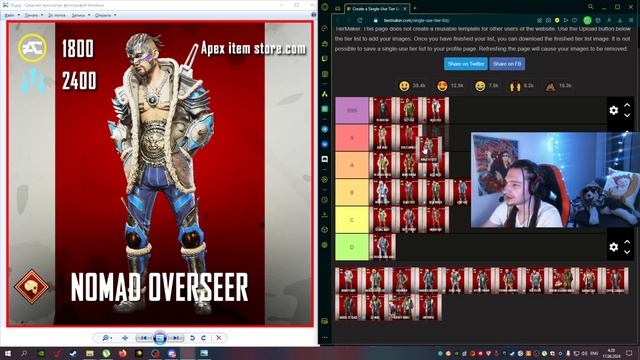Select first unranked skin thumbnail below tiers

[348, 281]
